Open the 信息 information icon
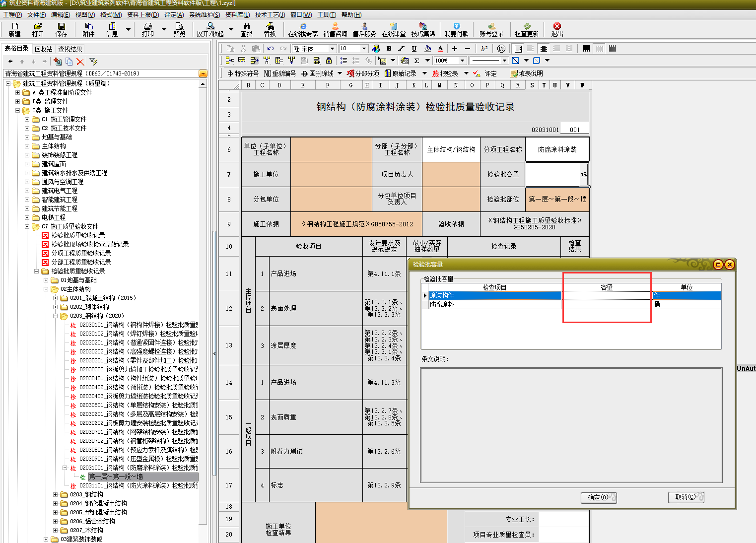This screenshot has width=756, height=543. (112, 30)
